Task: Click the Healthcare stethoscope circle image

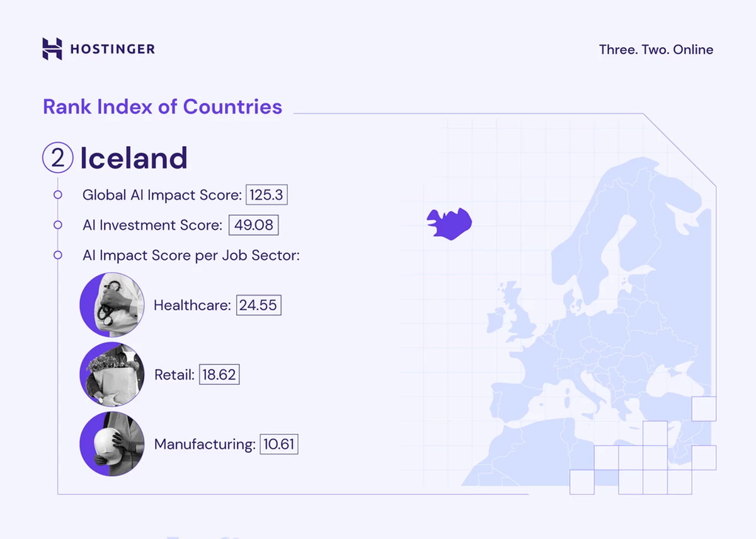Action: tap(112, 305)
